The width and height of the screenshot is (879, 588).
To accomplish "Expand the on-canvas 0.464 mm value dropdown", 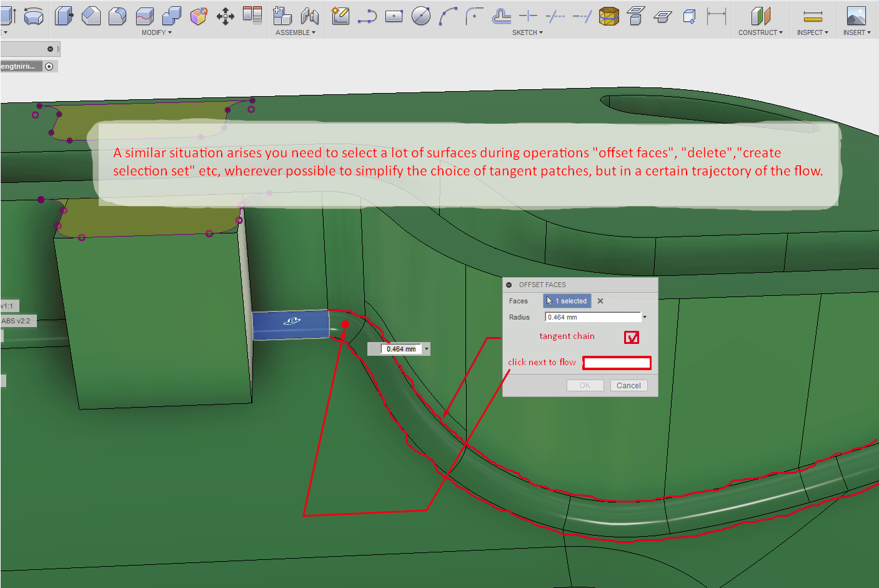I will pyautogui.click(x=427, y=349).
